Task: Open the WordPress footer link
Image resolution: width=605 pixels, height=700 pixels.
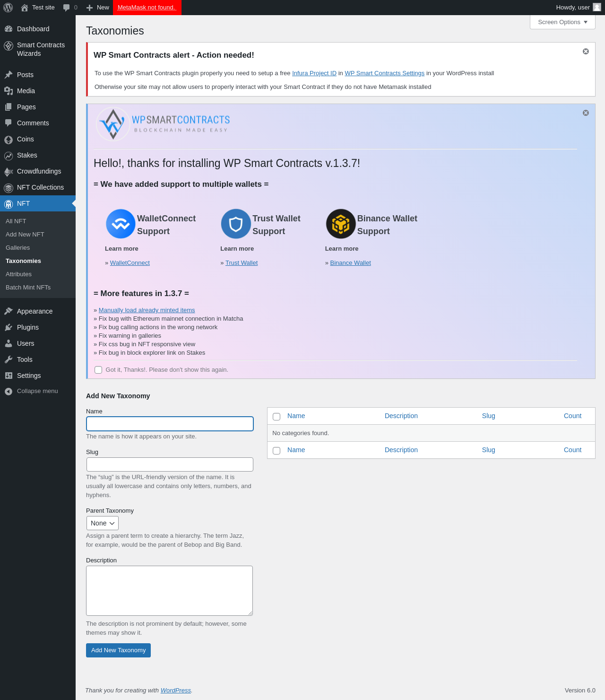Action: pos(176,691)
